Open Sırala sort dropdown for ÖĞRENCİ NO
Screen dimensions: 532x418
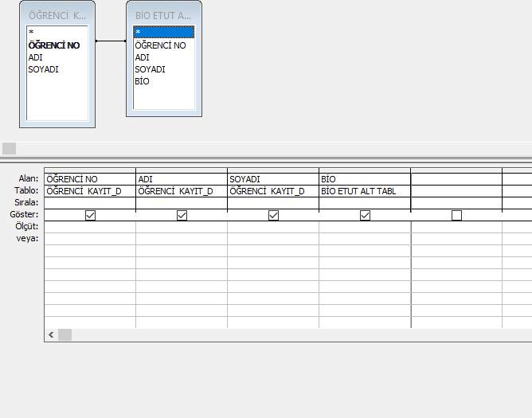tap(90, 203)
